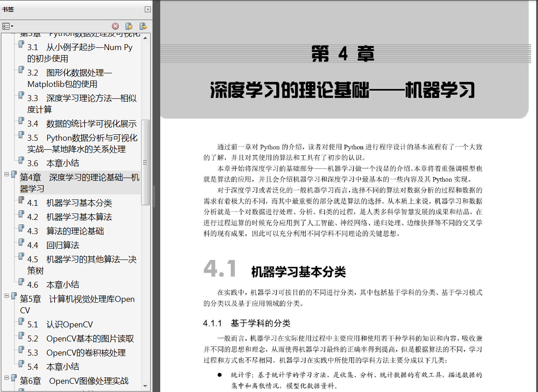Click bookmark icon beside 3.6 本章小结
The image size is (538, 392).
click(x=21, y=160)
